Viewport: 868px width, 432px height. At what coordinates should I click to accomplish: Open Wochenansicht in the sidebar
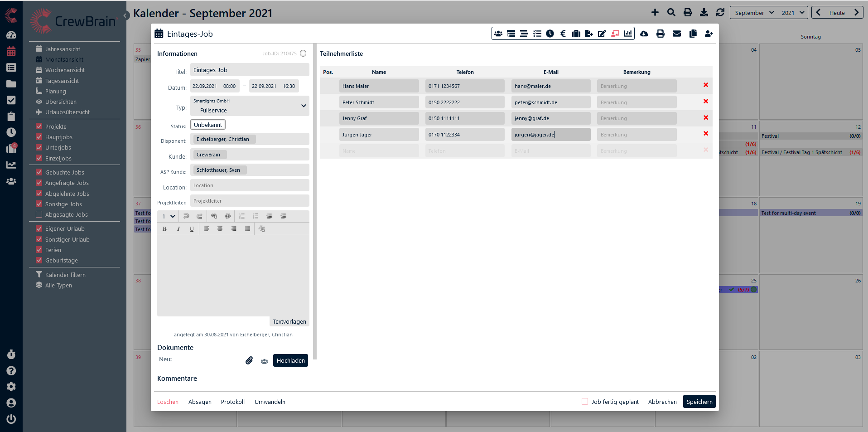click(65, 70)
